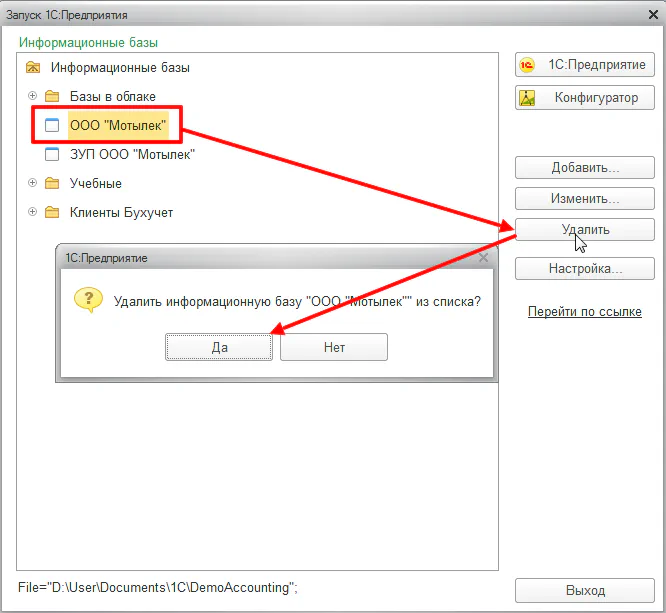Expand the Клиенты Бухучет folder

click(x=33, y=212)
